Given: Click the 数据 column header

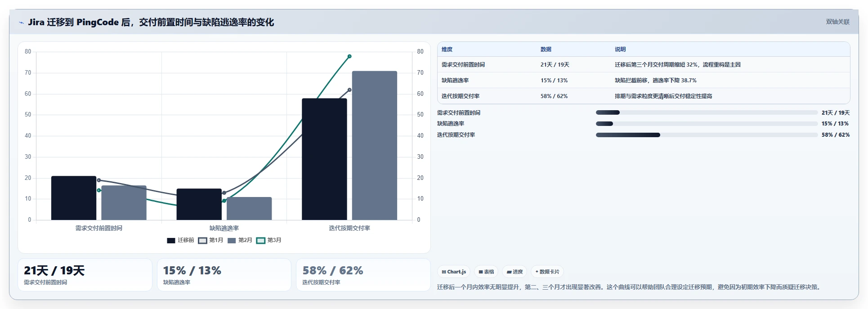Looking at the screenshot, I should 546,49.
